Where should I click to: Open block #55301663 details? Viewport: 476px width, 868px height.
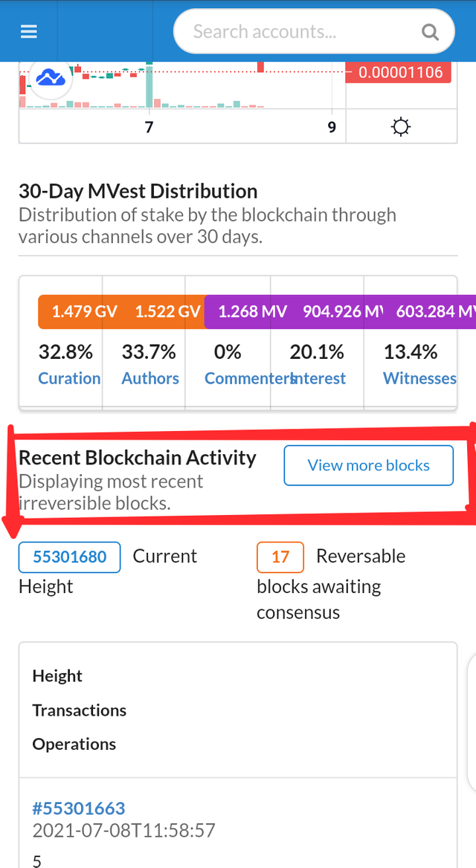coord(79,808)
